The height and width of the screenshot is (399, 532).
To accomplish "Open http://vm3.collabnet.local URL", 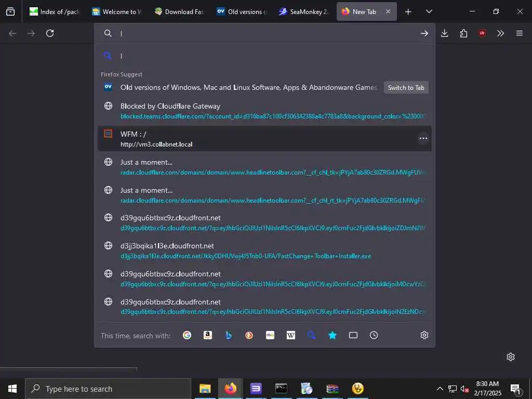I will point(156,144).
